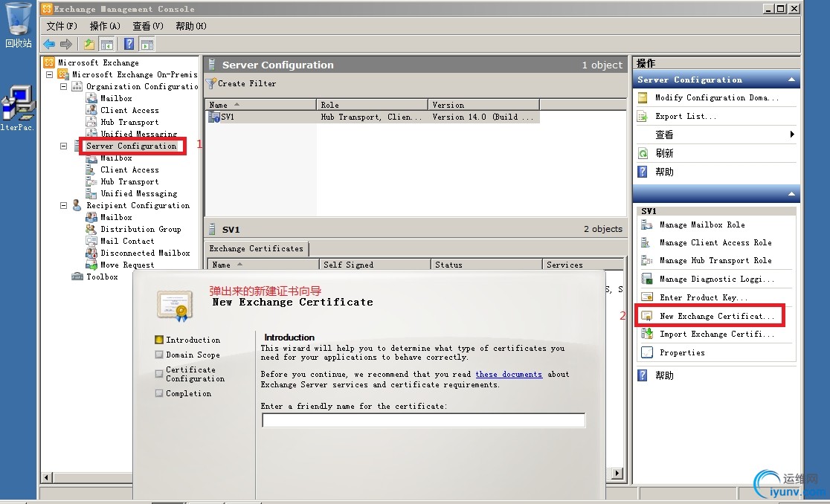The height and width of the screenshot is (504, 830).
Task: Select the Introduction wizard step
Action: click(x=188, y=340)
